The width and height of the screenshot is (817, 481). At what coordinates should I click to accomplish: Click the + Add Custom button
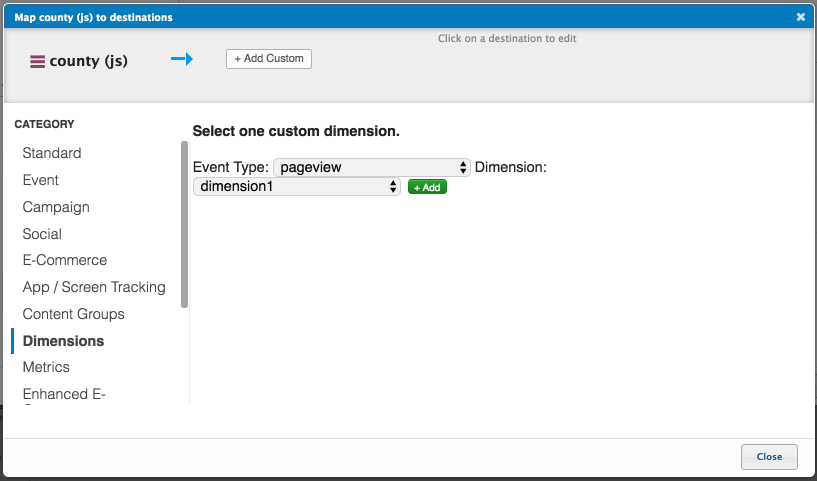[x=269, y=59]
